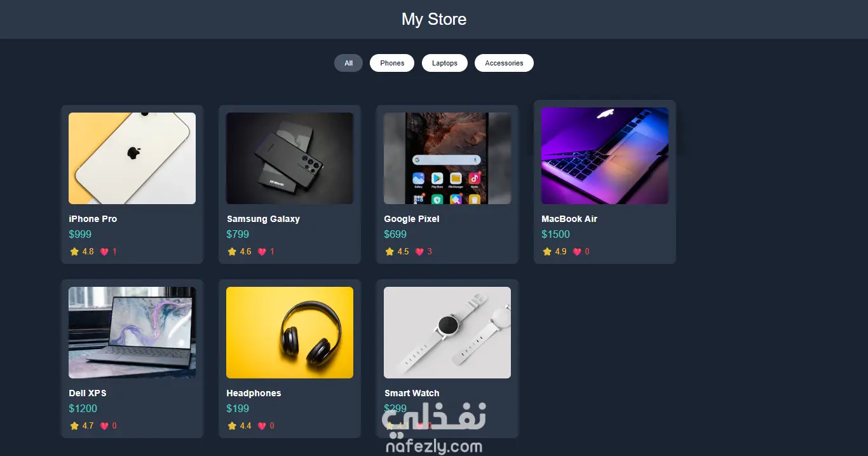The width and height of the screenshot is (868, 456).
Task: Favorite the MacBook Air via heart icon
Action: point(577,252)
